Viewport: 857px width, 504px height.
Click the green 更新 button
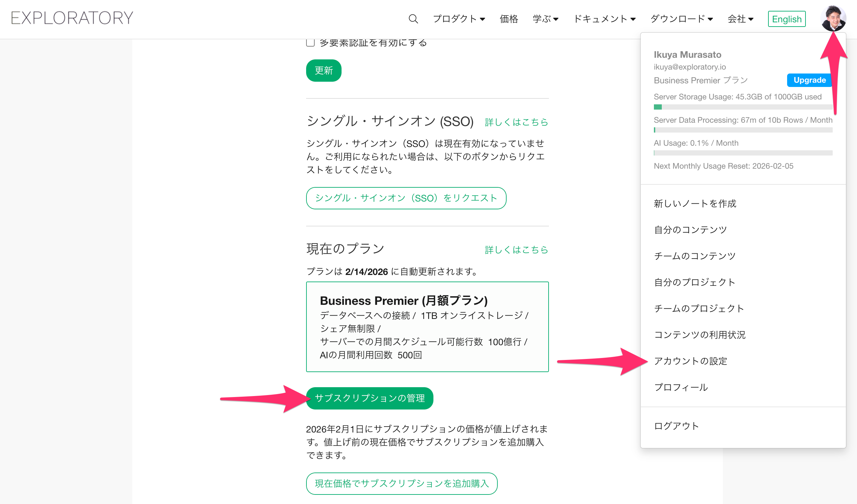(324, 71)
